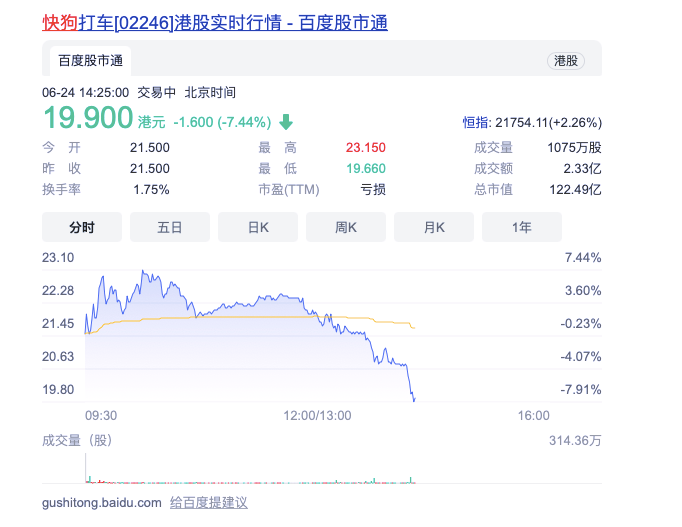Click the 最高 value 23.150
This screenshot has width=682, height=527.
366,148
